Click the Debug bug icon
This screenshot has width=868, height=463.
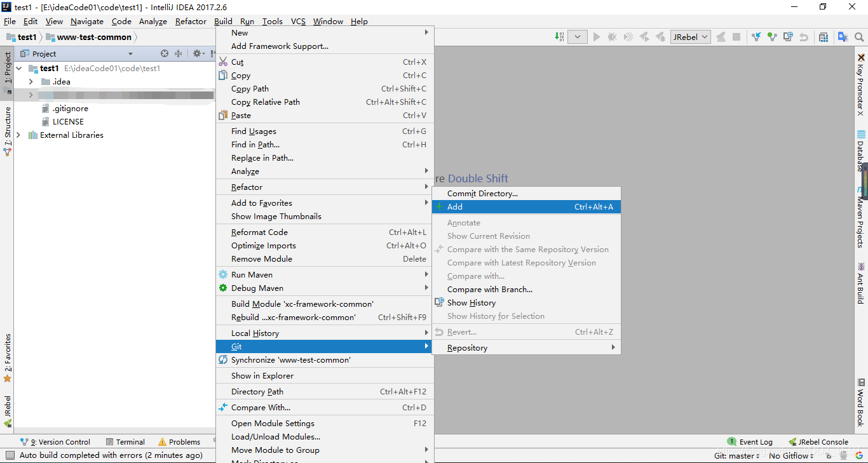point(613,37)
